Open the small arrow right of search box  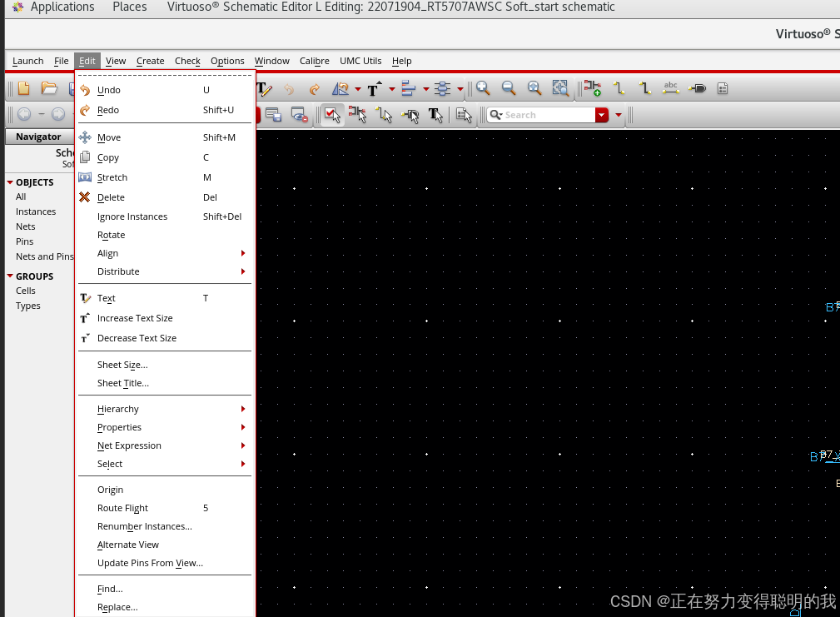pos(619,115)
